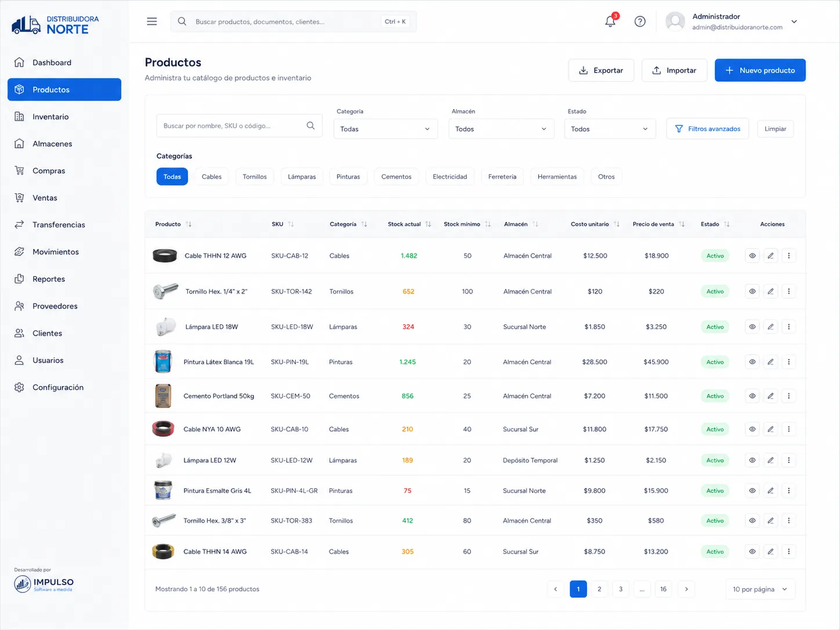The height and width of the screenshot is (630, 840).
Task: View Cemento Portland 50kg via eye icon
Action: [752, 396]
